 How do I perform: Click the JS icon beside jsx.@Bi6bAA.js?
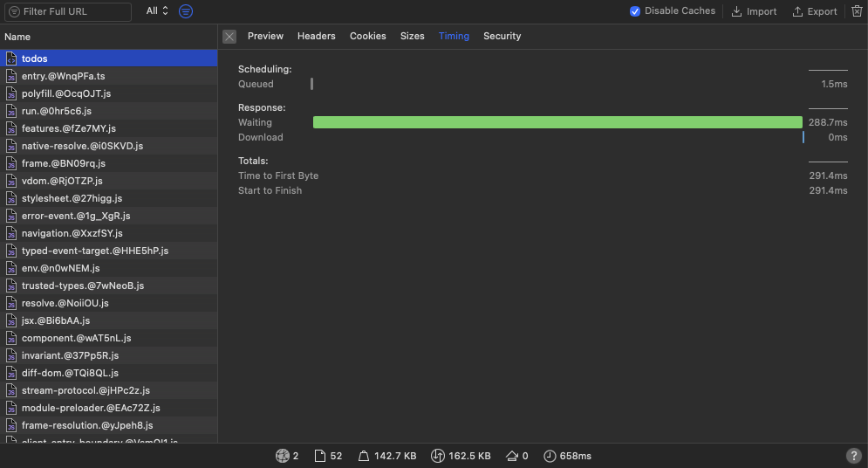click(11, 320)
